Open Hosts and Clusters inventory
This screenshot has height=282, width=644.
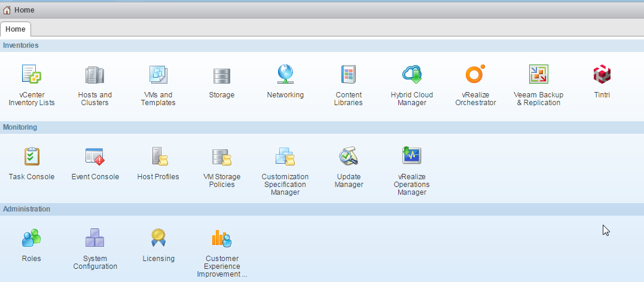coord(94,75)
